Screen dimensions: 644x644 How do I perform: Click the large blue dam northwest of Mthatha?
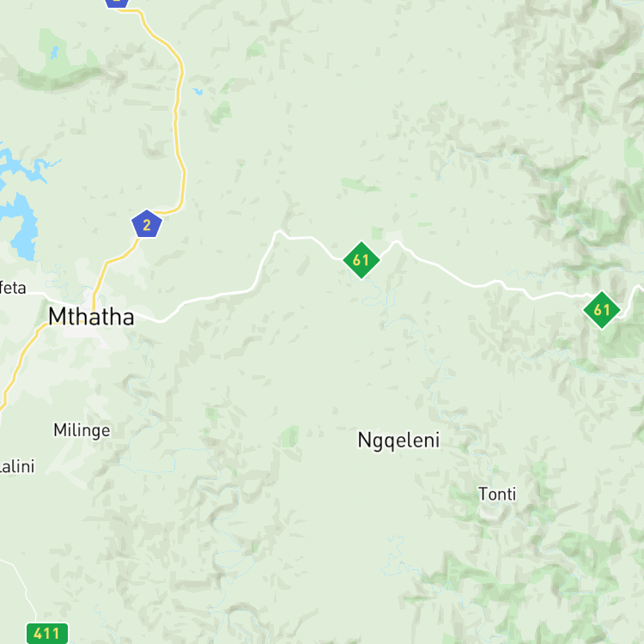21,228
